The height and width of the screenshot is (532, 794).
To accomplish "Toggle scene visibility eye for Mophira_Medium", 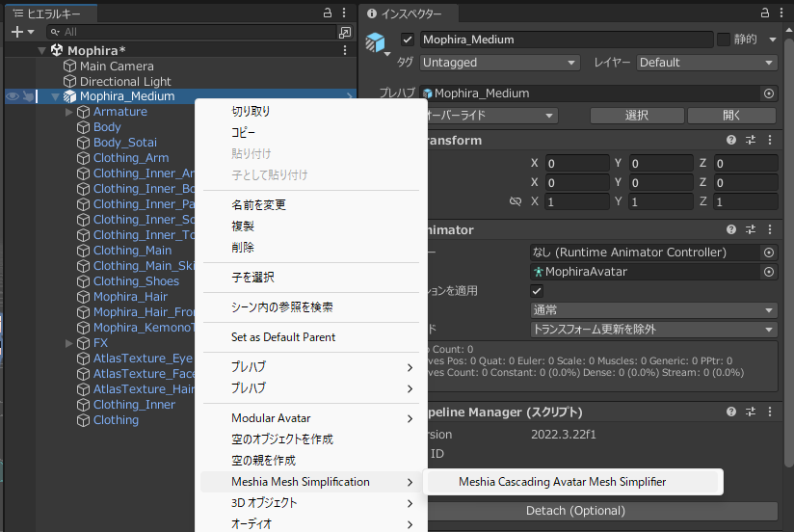I will pos(13,96).
